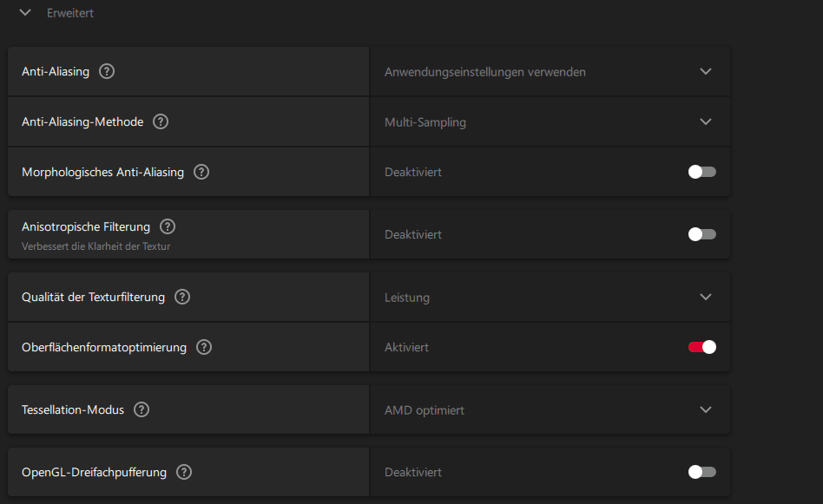Open Anti-Aliasing dropdown arrow

705,71
